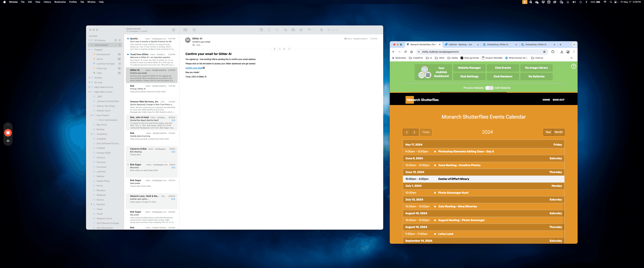Open the Dropbox menu bar icon

(543, 2)
